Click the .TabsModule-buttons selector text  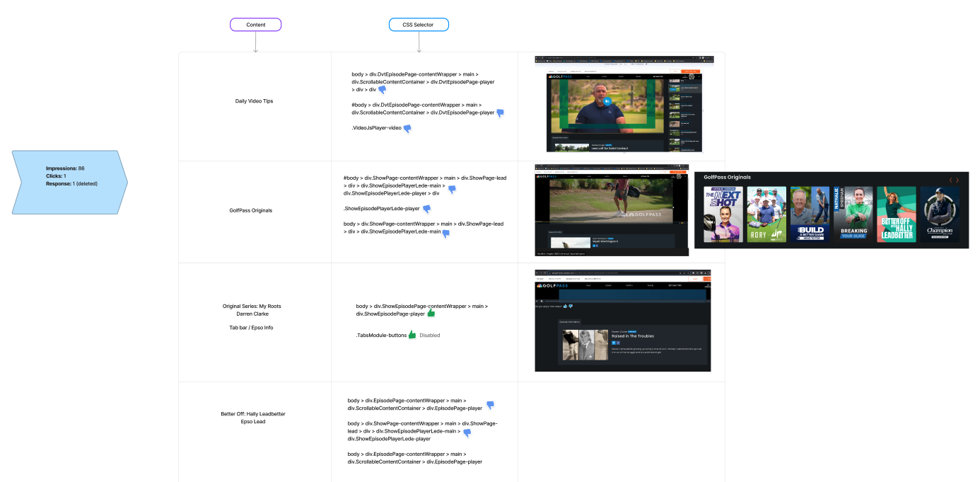(x=381, y=335)
